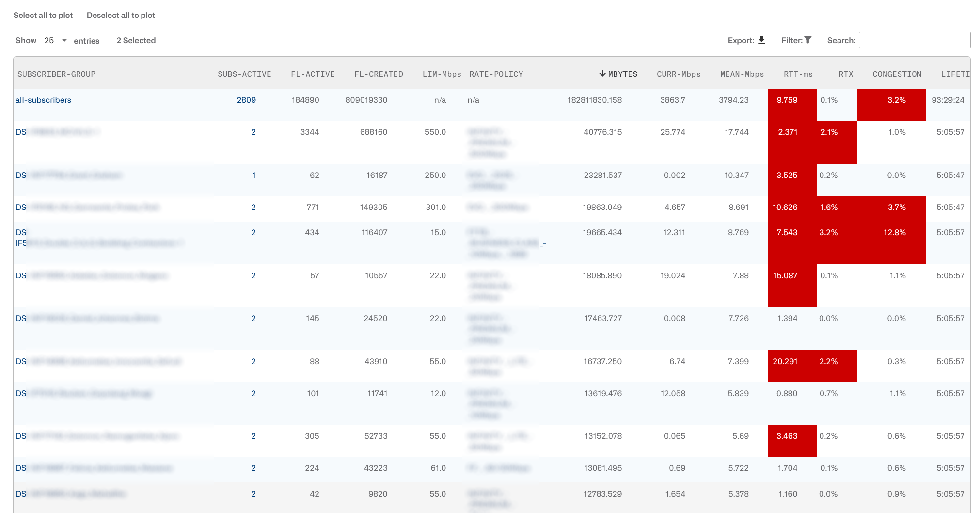The image size is (980, 513).
Task: Sort by SUBS-ACTIVE column
Action: [x=244, y=74]
